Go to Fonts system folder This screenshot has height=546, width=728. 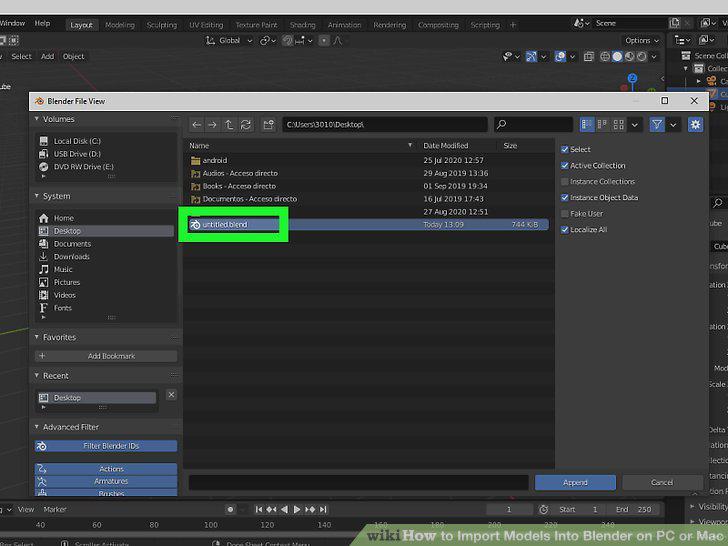105,308
